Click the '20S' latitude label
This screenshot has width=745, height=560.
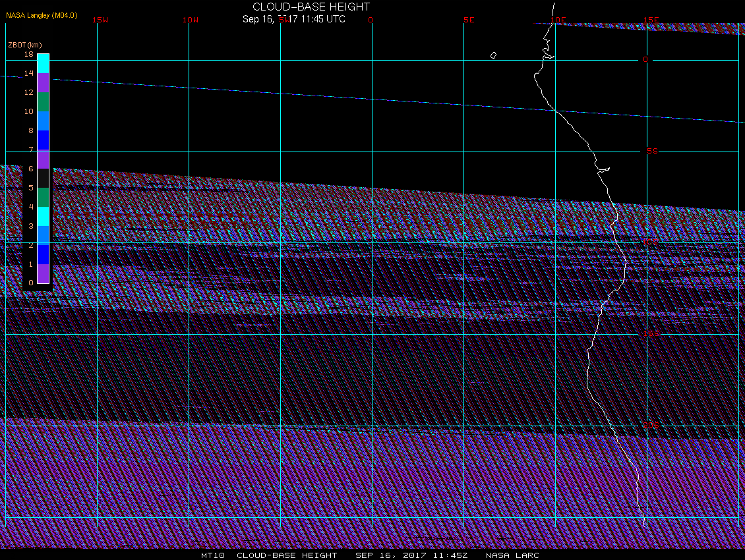[x=651, y=425]
